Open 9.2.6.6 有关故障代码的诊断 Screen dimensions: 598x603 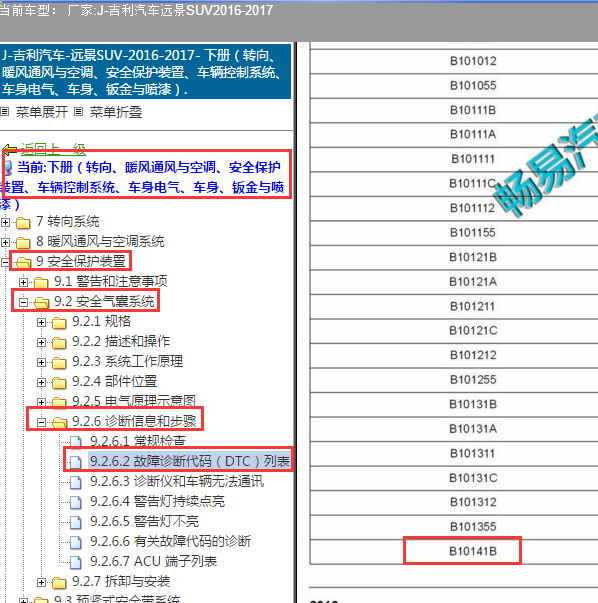[x=170, y=541]
